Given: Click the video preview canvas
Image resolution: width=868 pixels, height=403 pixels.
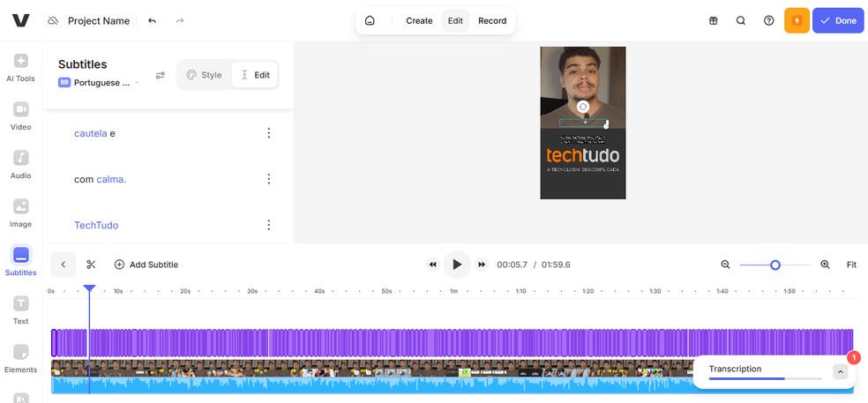Looking at the screenshot, I should 583,123.
